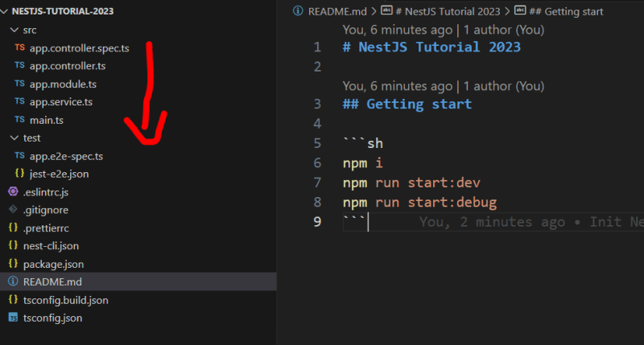The height and width of the screenshot is (345, 644).
Task: Click the info icon in README.md breadcrumb
Action: tap(298, 11)
